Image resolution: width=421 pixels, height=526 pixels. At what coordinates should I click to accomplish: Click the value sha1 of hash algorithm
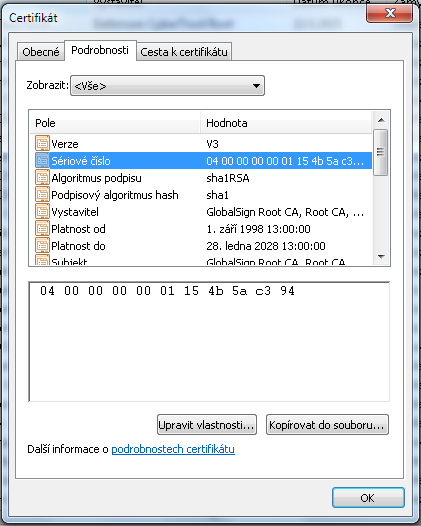coord(217,195)
